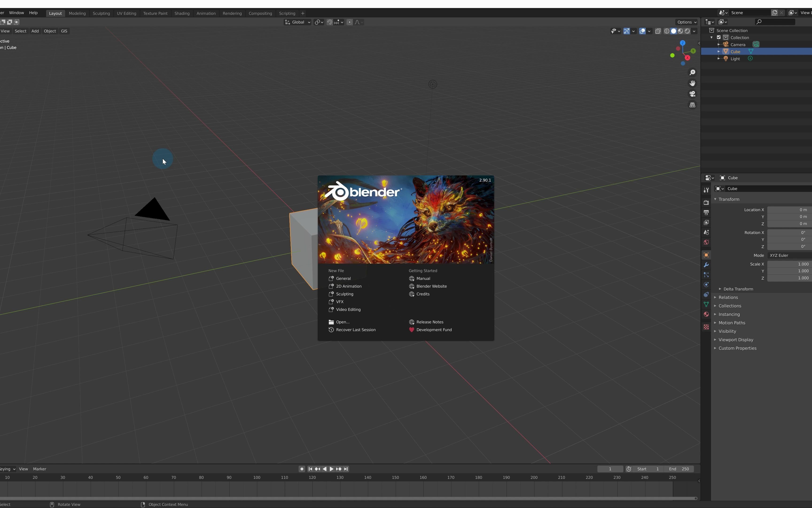
Task: Open the XYZ Euler rotation mode dropdown
Action: [x=789, y=255]
